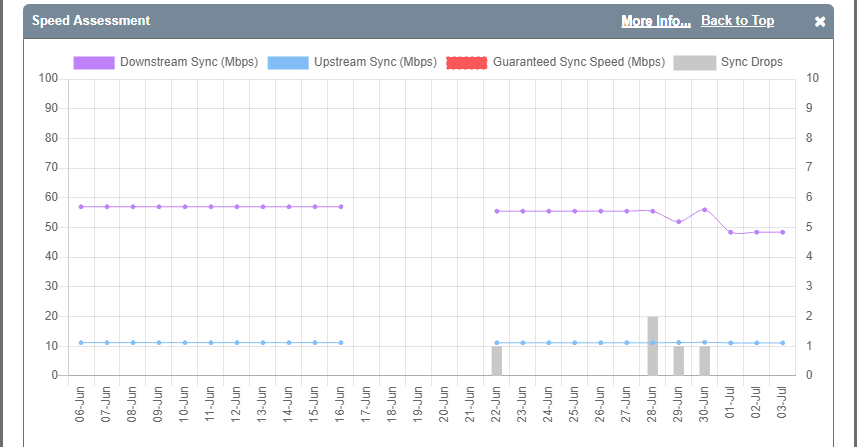Image resolution: width=857 pixels, height=447 pixels.
Task: Click the 29-Jun sync drops bar
Action: pyautogui.click(x=679, y=361)
